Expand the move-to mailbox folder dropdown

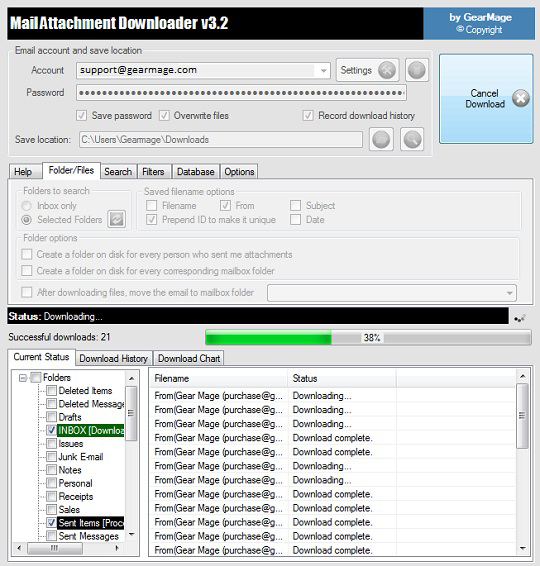510,293
